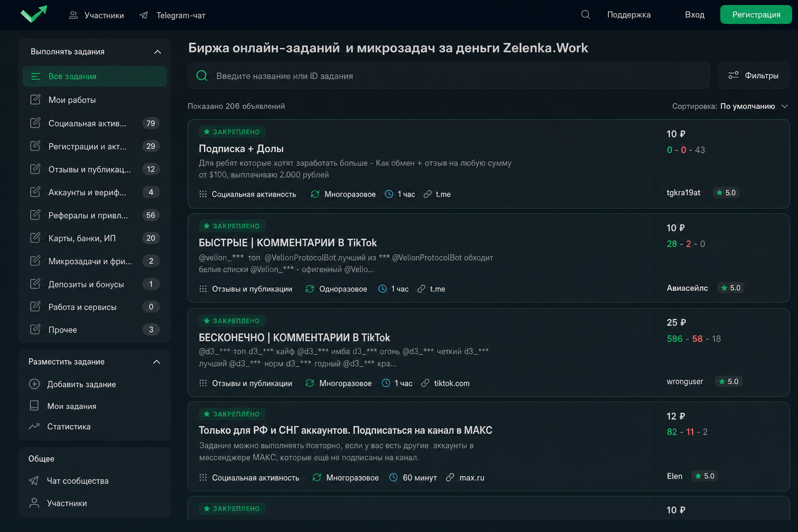Click the 25 ₽ price in БЕСКОНЕЧНО card
Viewport: 798px width, 532px height.
coord(676,322)
